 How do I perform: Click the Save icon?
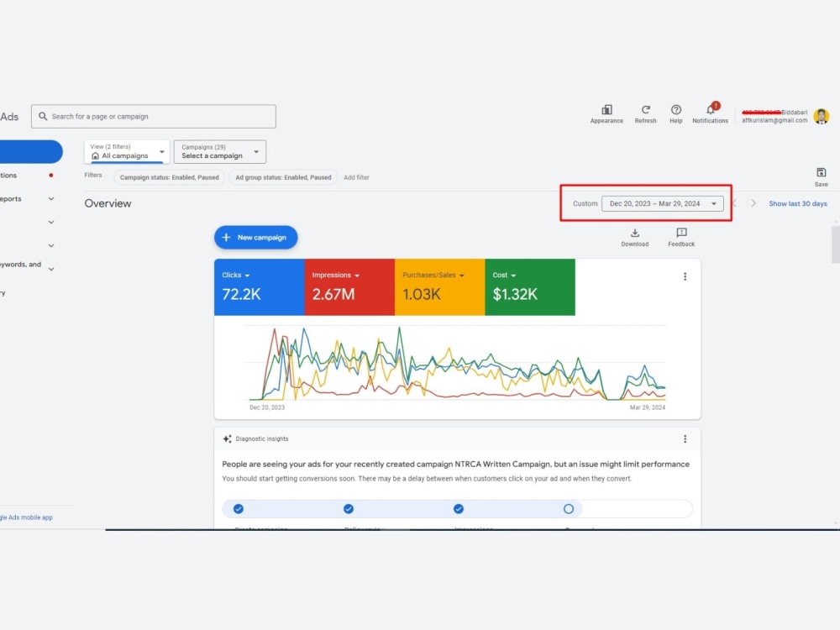coord(822,176)
